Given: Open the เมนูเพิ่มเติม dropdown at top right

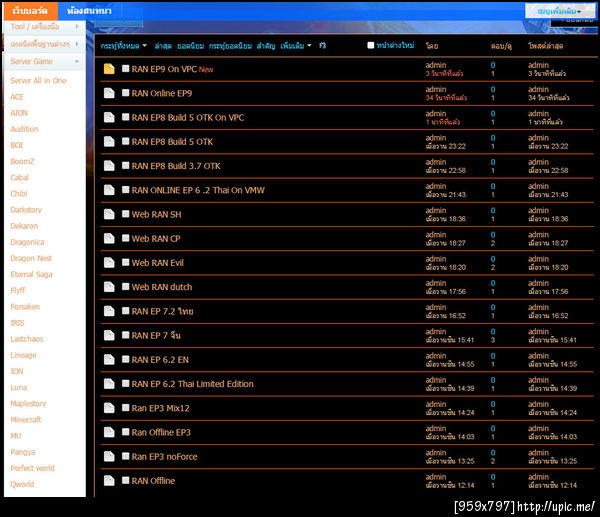Looking at the screenshot, I should (559, 11).
